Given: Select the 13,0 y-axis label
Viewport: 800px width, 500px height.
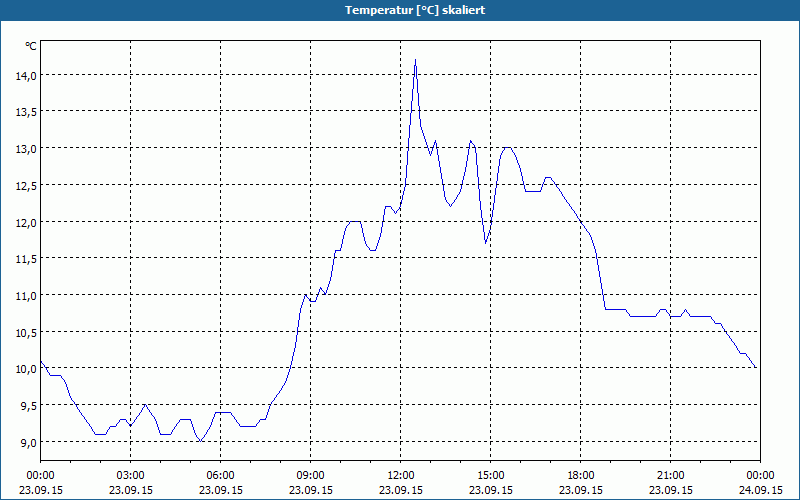Looking at the screenshot, I should (x=26, y=149).
